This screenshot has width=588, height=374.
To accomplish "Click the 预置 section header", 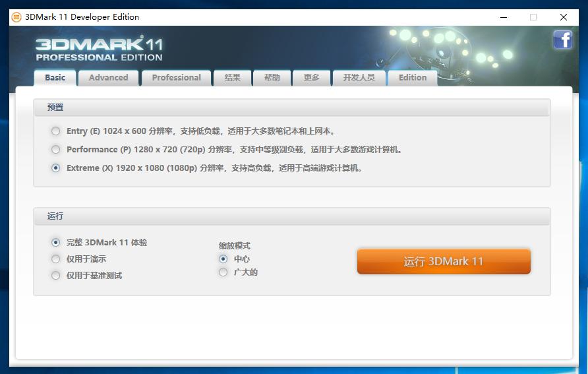I will click(x=292, y=108).
